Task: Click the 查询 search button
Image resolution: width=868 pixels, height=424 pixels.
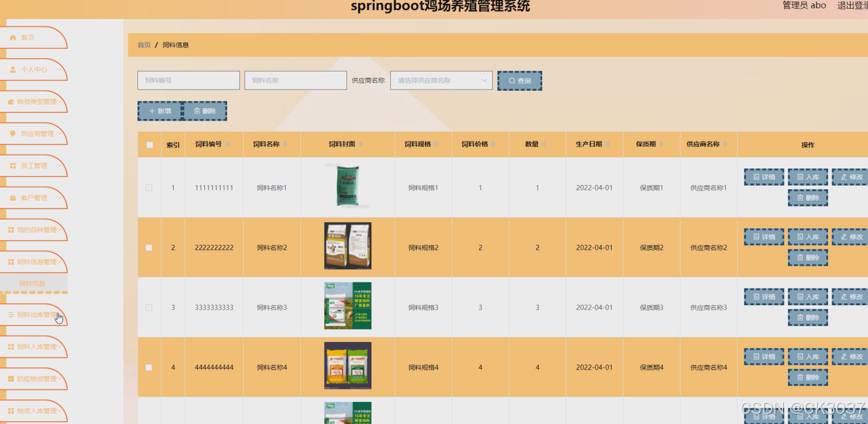Action: [519, 80]
